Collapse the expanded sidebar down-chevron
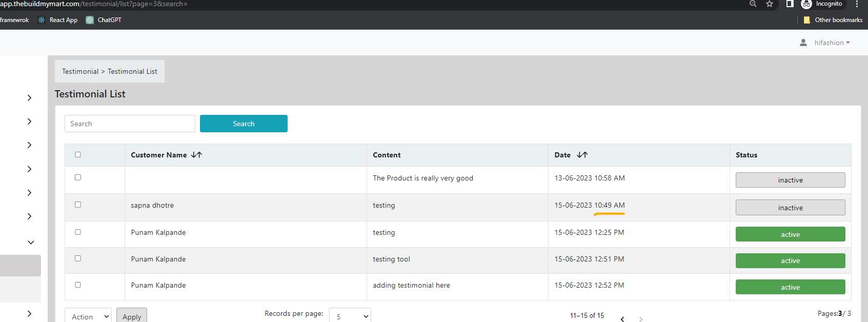 (31, 243)
